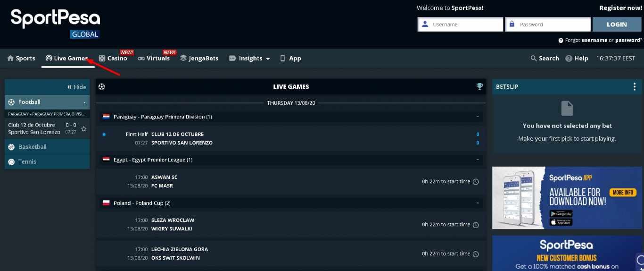Collapse Egypt Premier League section
This screenshot has width=644, height=271.
point(478,160)
